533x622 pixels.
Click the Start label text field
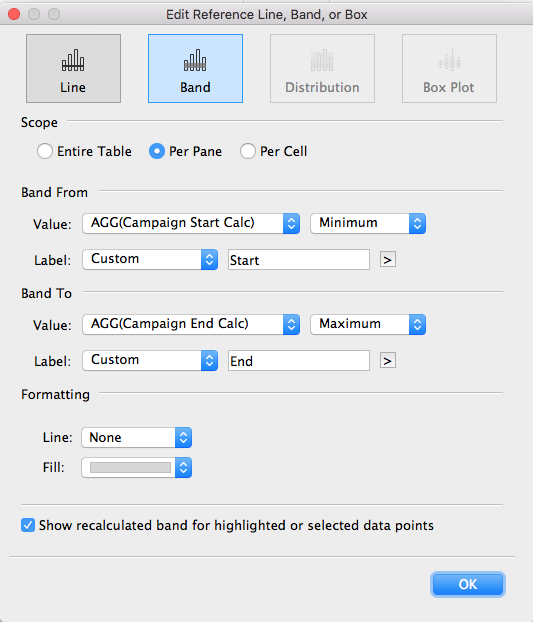coord(299,260)
